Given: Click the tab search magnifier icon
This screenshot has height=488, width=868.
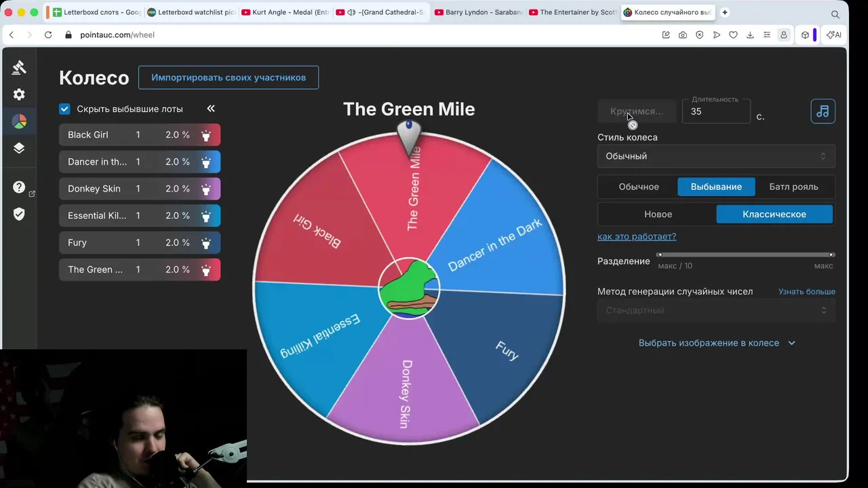Looking at the screenshot, I should click(x=835, y=14).
